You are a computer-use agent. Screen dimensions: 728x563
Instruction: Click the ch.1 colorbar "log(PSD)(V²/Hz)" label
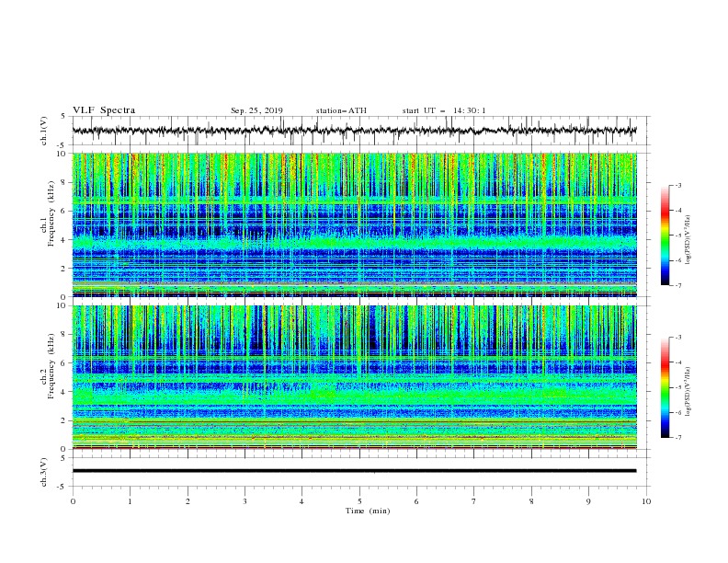pos(688,240)
